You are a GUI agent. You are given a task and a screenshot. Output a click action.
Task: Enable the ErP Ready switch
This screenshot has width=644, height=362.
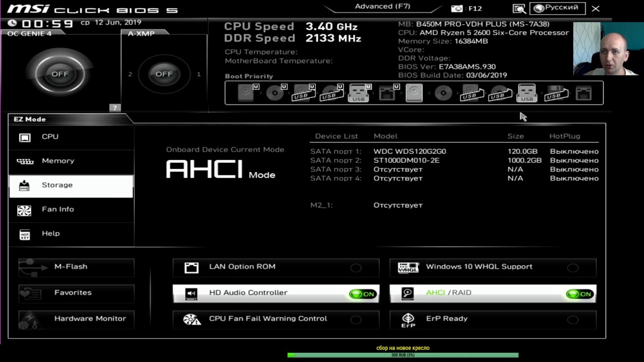573,320
